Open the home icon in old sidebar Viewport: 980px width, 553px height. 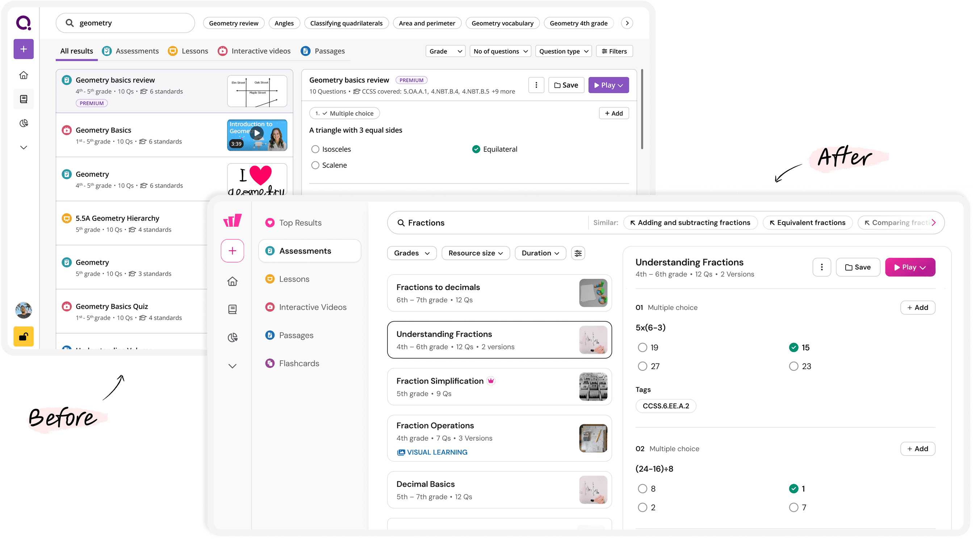pos(24,75)
